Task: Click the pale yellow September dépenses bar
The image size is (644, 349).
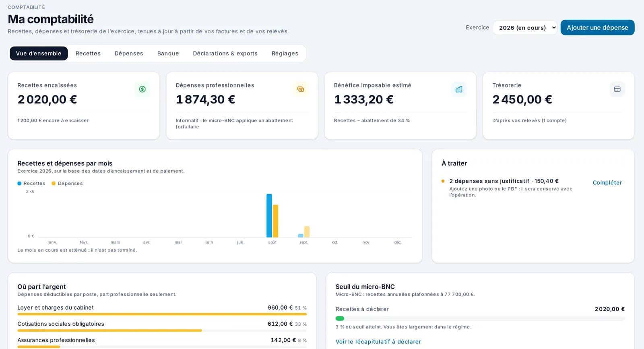Action: tap(307, 232)
